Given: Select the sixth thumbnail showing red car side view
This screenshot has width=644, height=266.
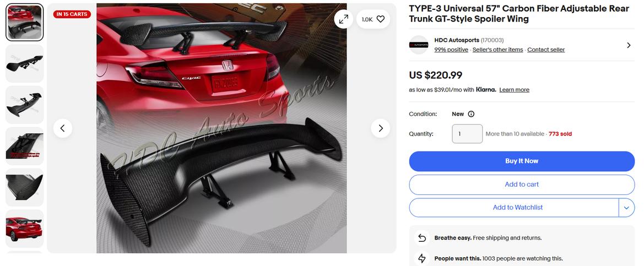Looking at the screenshot, I should point(25,229).
